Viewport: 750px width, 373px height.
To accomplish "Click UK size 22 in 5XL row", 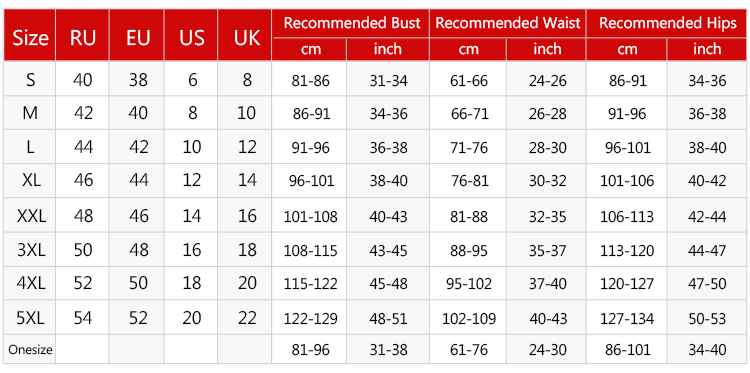I will (x=247, y=318).
